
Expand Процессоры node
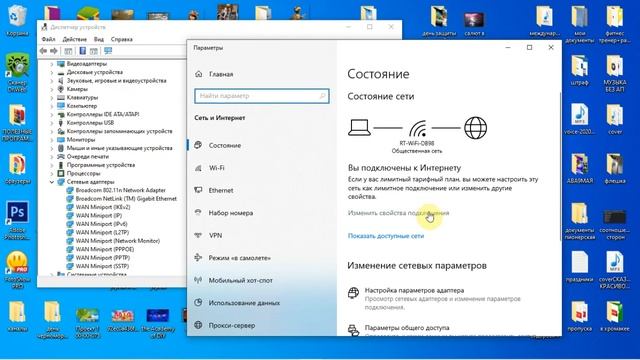52,173
